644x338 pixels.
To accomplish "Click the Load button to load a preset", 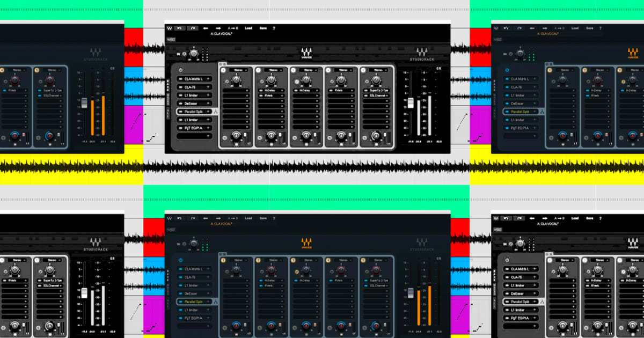I will coord(248,27).
